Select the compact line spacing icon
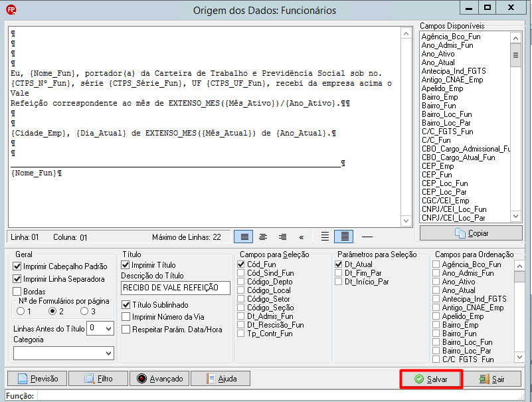 pos(344,237)
